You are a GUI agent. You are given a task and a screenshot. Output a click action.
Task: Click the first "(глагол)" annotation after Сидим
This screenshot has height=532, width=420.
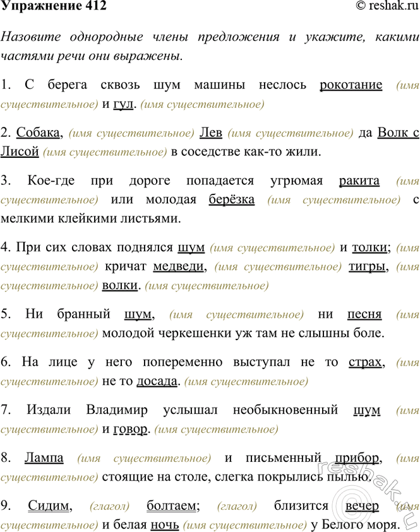[x=110, y=506]
